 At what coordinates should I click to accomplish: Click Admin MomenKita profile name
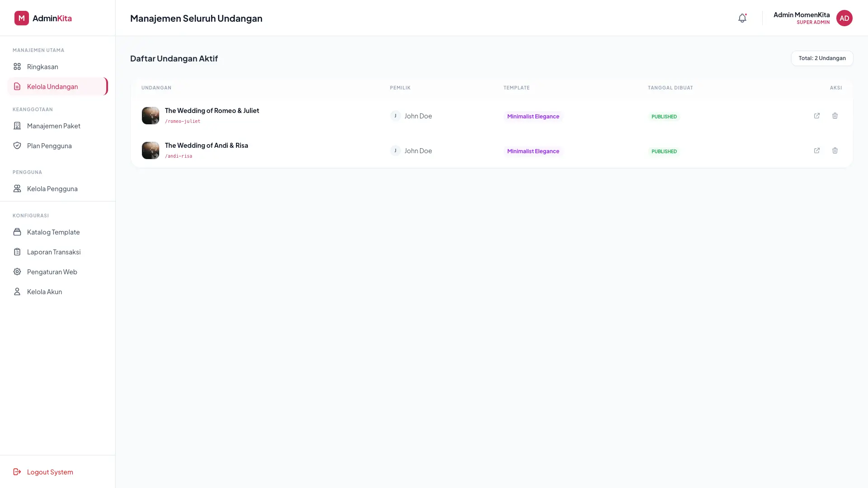coord(801,14)
